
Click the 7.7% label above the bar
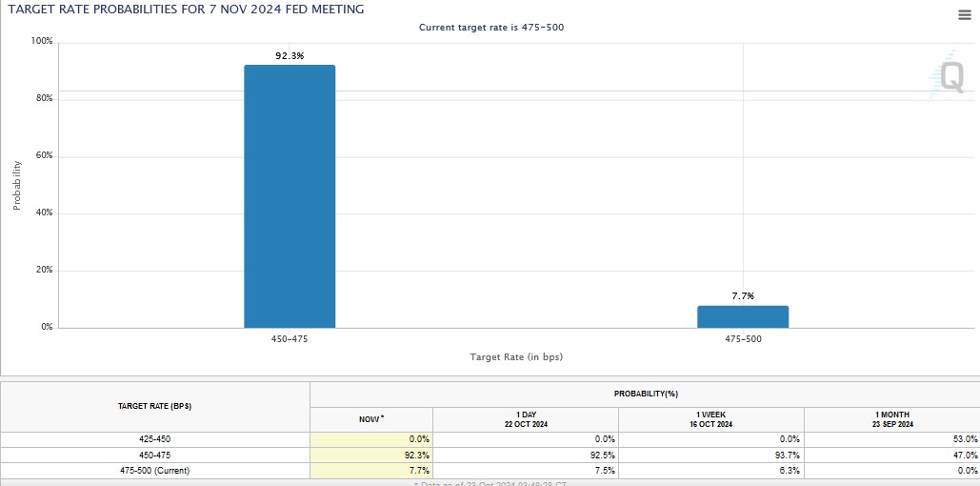click(743, 296)
